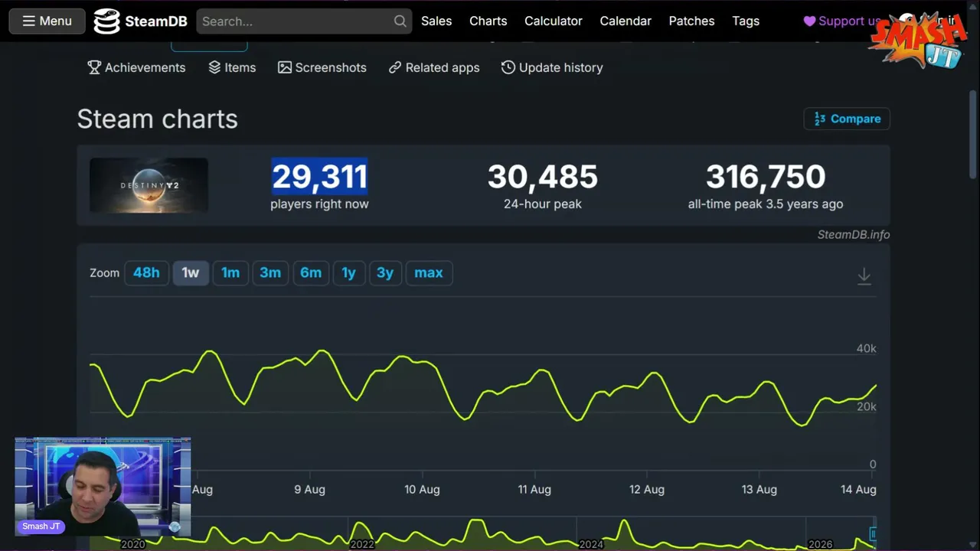Switch to the Related apps tab
Image resolution: width=980 pixels, height=551 pixels.
[x=434, y=67]
